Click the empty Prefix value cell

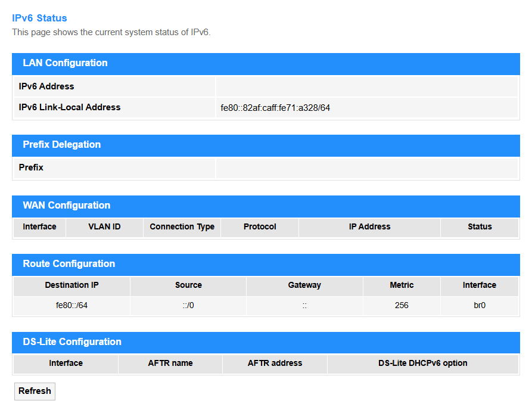[x=367, y=167]
